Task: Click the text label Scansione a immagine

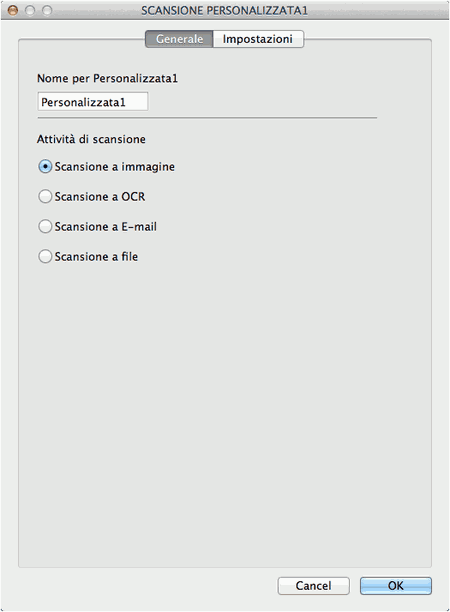Action: 115,167
